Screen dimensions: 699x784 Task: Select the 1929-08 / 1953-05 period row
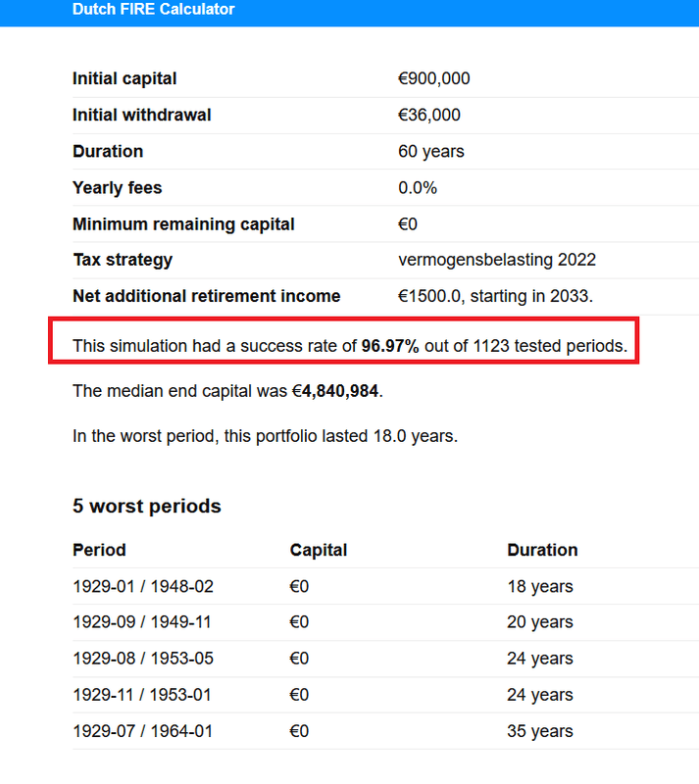pos(386,659)
